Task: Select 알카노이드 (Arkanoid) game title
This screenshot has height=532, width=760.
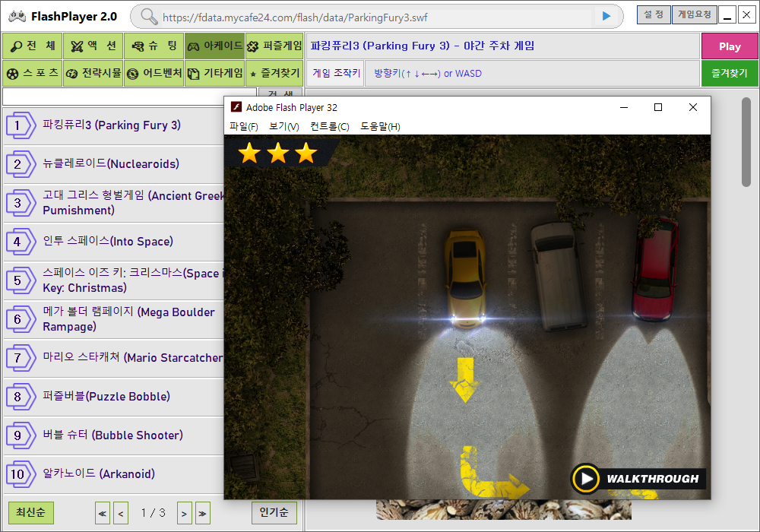Action: 98,473
